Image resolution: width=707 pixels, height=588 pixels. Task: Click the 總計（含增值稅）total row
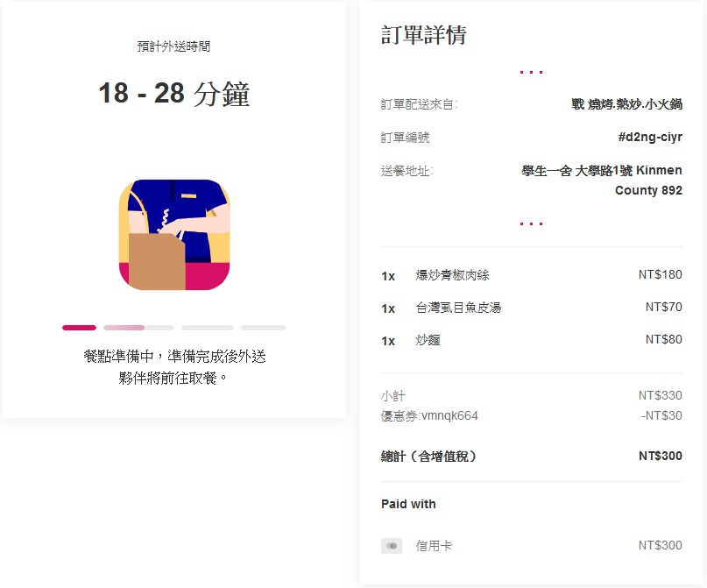(532, 457)
